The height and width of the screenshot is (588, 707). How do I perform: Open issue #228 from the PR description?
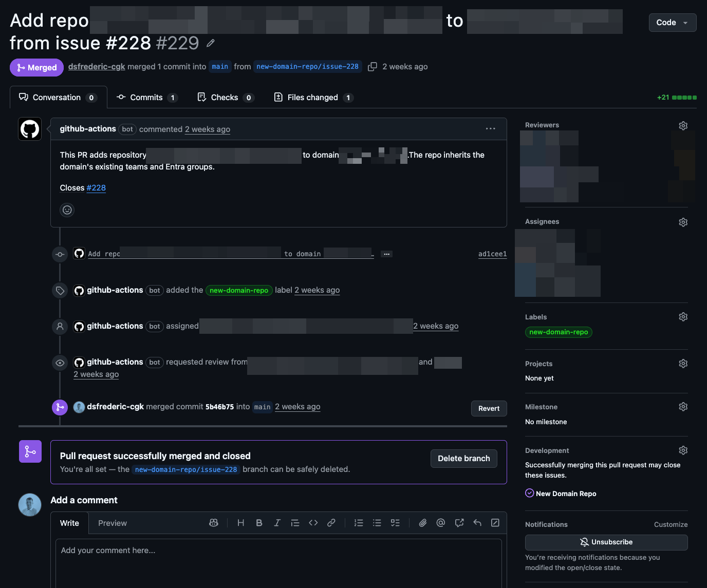pos(96,187)
